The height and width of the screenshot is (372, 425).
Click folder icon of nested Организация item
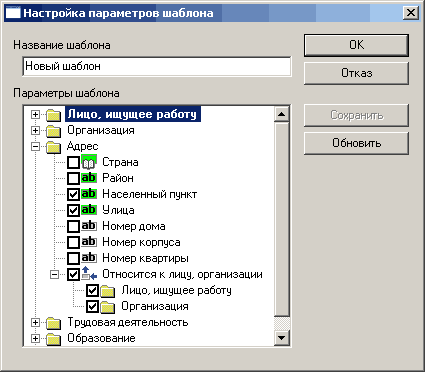(x=108, y=307)
